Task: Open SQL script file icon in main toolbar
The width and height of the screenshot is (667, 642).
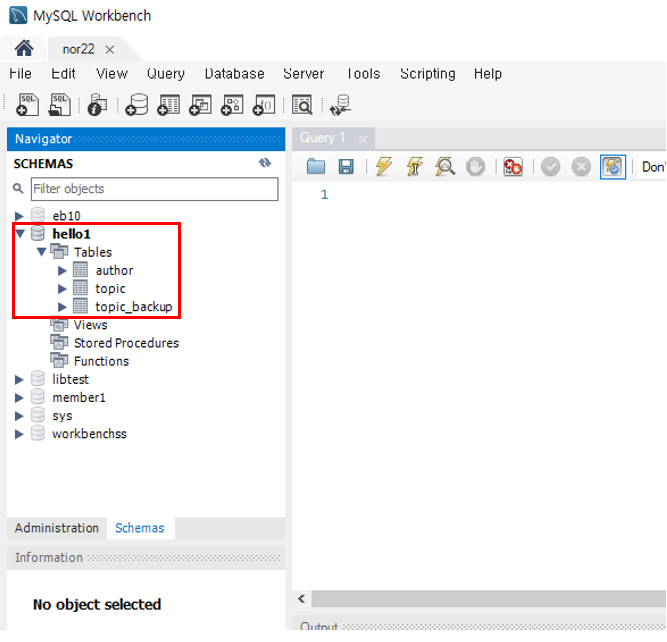Action: point(60,105)
